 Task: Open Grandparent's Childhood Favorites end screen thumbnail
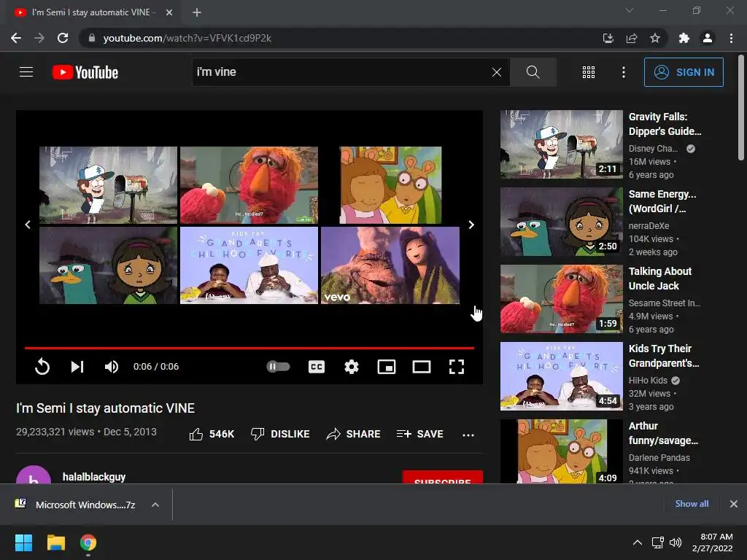pos(249,265)
